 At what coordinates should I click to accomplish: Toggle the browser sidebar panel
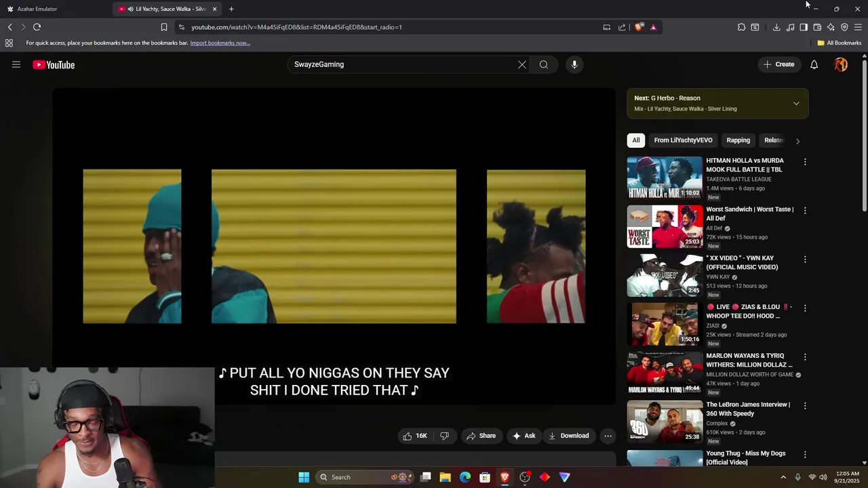click(804, 27)
